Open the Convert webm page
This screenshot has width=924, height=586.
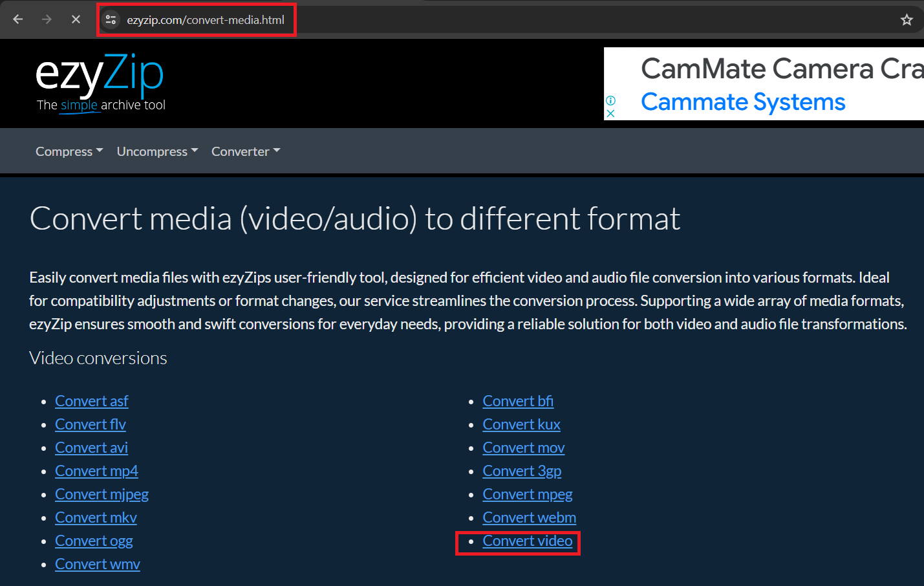pyautogui.click(x=529, y=517)
